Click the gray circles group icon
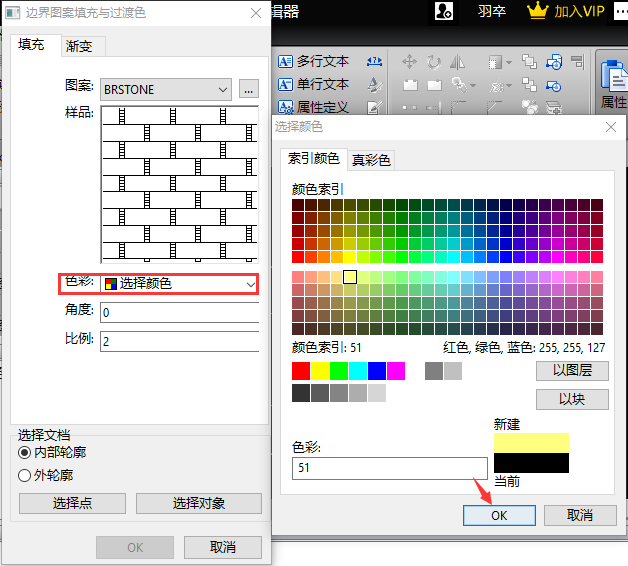This screenshot has height=566, width=628. (529, 107)
